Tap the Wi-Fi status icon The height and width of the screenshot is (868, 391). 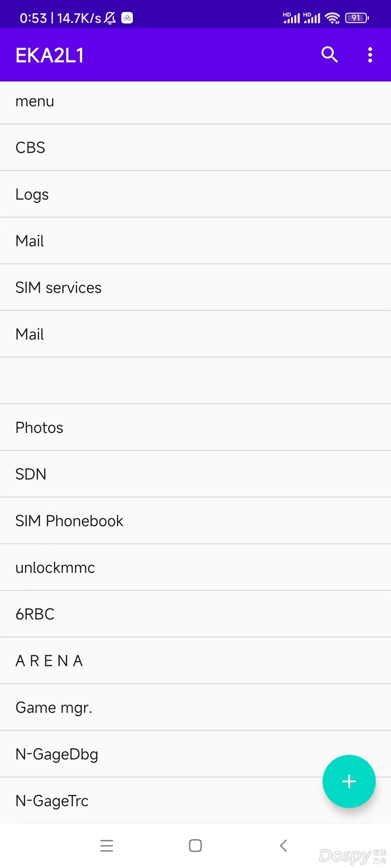pos(332,18)
